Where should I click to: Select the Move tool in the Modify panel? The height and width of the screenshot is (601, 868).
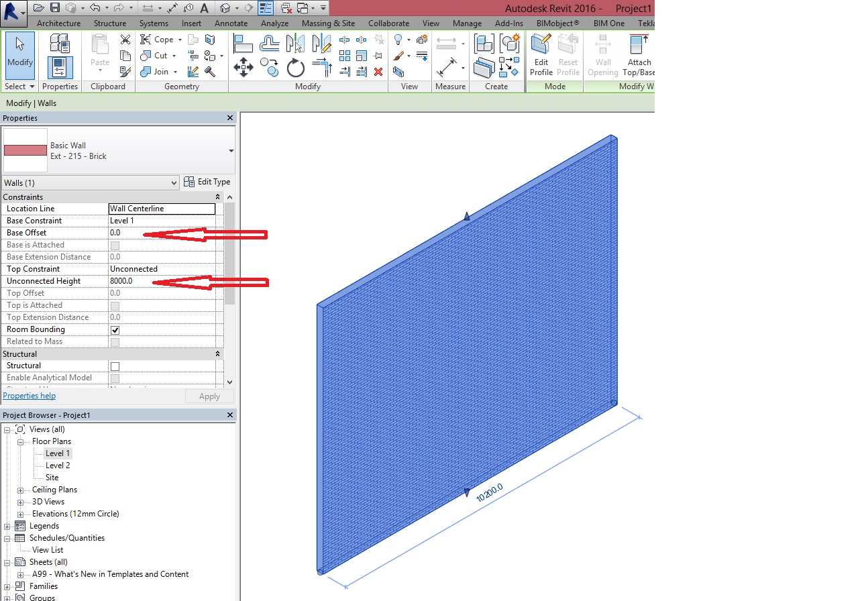pos(243,67)
